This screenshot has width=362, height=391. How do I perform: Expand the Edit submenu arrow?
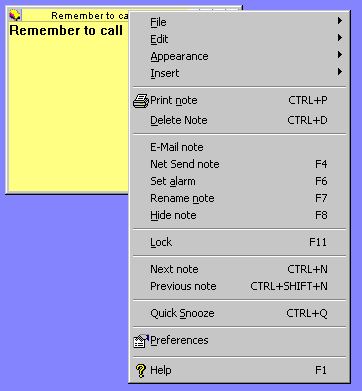[x=340, y=38]
